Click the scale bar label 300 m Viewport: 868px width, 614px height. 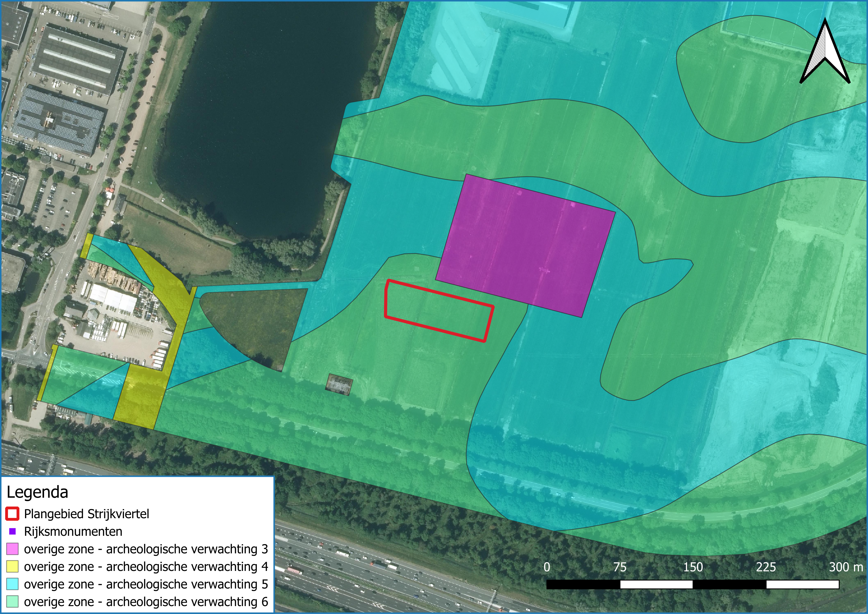(x=846, y=567)
